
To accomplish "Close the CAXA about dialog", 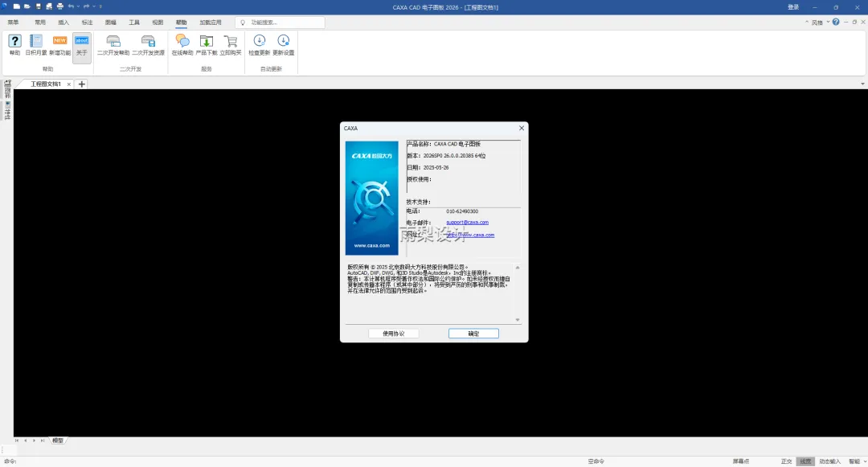I will pyautogui.click(x=522, y=128).
